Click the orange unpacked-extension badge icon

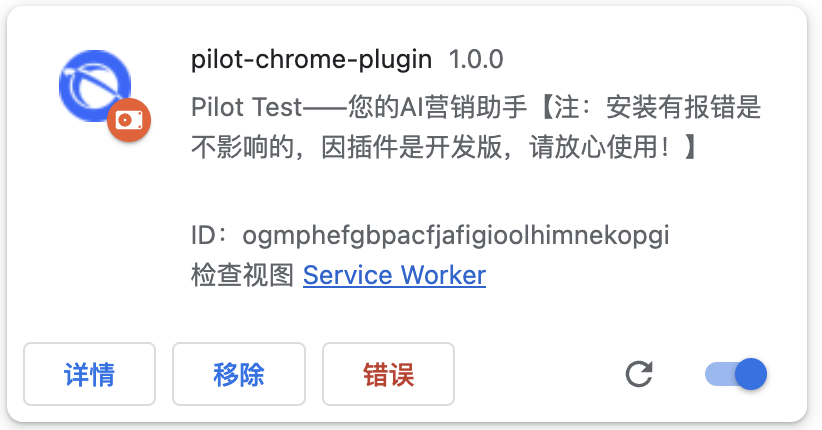pos(129,120)
